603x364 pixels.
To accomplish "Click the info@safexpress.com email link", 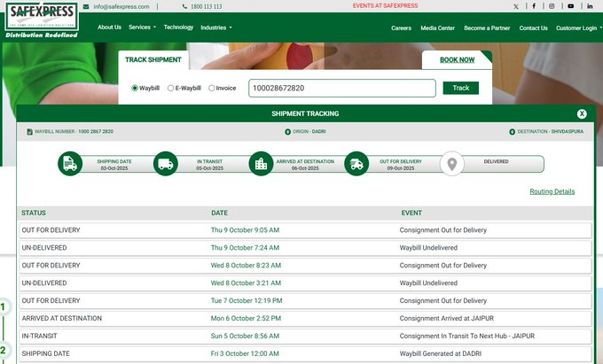I will [121, 6].
